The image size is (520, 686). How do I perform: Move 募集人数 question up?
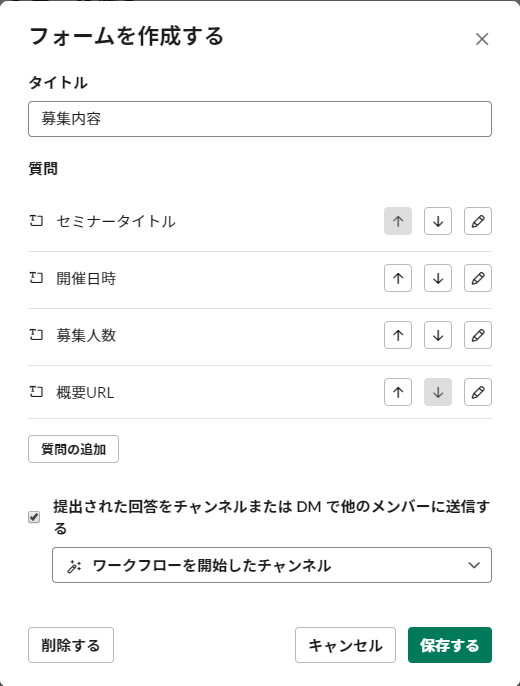pyautogui.click(x=398, y=335)
